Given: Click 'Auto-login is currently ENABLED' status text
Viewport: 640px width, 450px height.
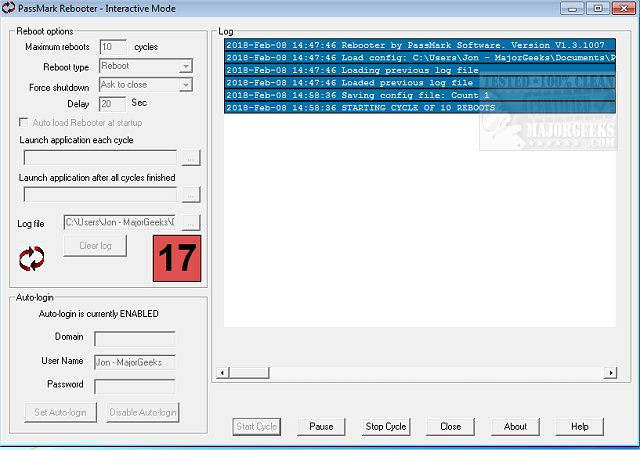Looking at the screenshot, I should click(99, 314).
